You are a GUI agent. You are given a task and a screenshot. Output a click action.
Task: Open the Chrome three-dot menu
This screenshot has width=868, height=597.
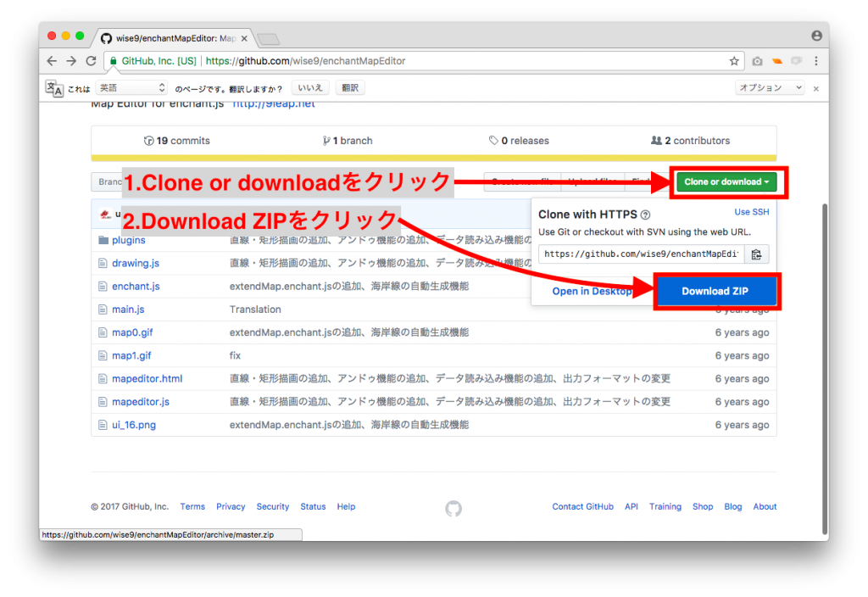(x=816, y=61)
